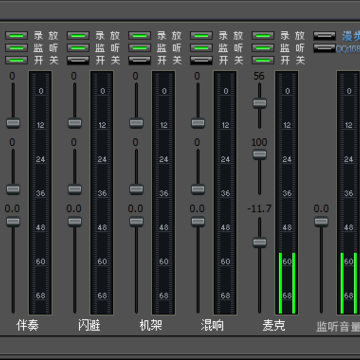Click the 监听音量 level meter
The image size is (360, 360).
(x=348, y=193)
